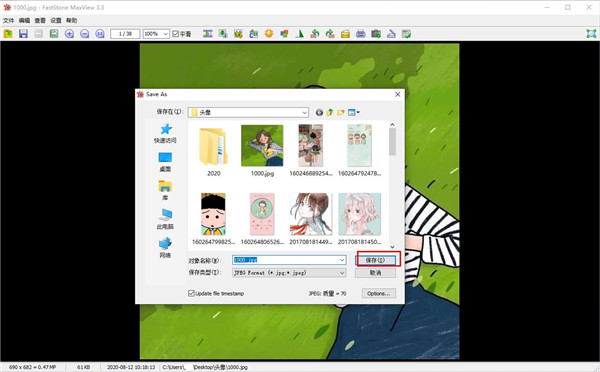Toggle the 平滑 smooth checkbox

click(176, 34)
